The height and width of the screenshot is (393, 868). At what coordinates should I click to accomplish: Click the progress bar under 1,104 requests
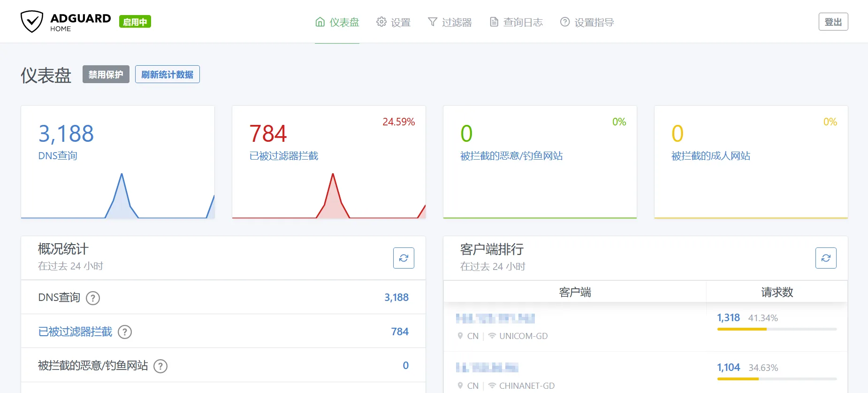point(777,379)
